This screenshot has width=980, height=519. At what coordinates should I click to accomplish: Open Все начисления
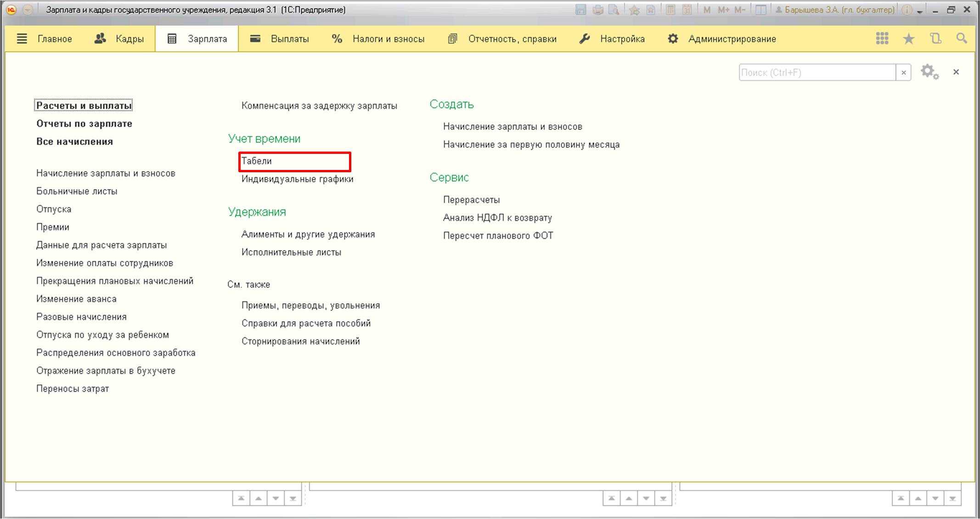tap(74, 141)
